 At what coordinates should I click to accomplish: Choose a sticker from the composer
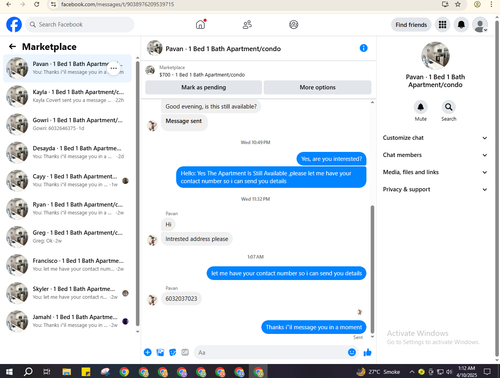[173, 352]
